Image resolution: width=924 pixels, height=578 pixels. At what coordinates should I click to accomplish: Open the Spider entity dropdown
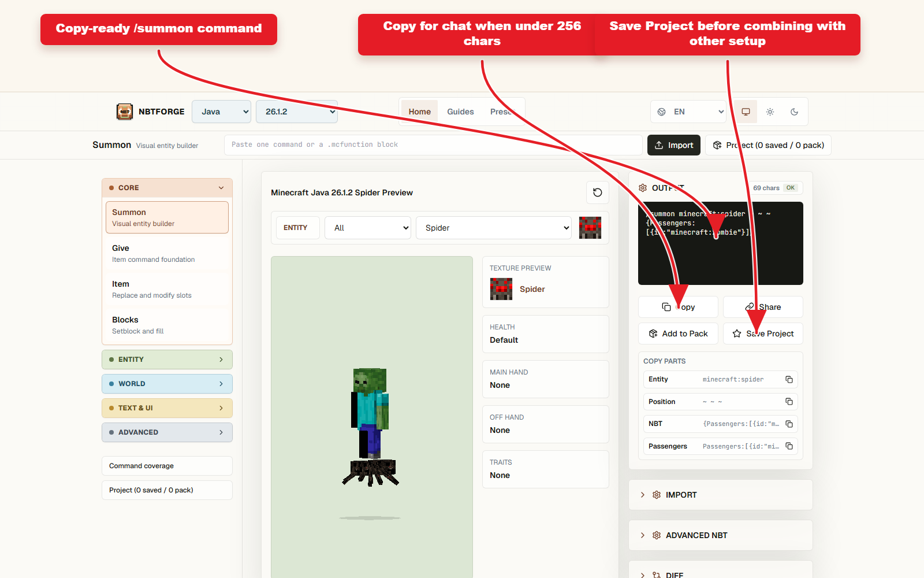pyautogui.click(x=494, y=228)
